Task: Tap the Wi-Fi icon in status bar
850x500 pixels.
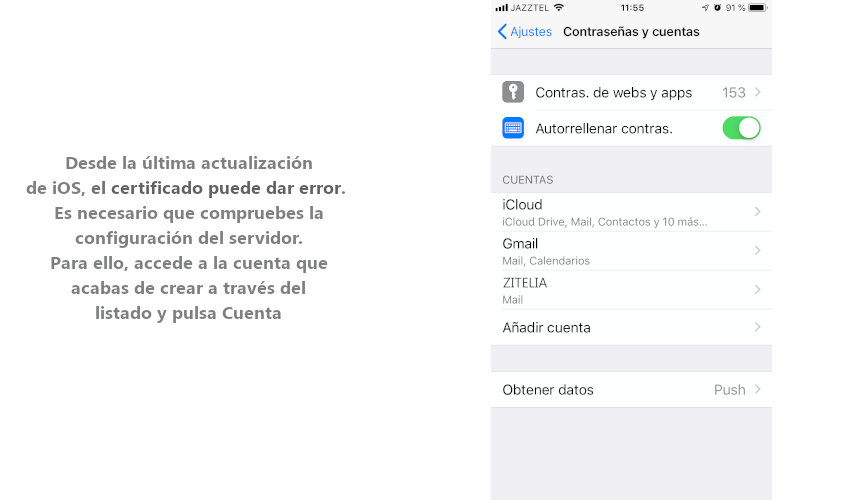Action: coord(558,7)
